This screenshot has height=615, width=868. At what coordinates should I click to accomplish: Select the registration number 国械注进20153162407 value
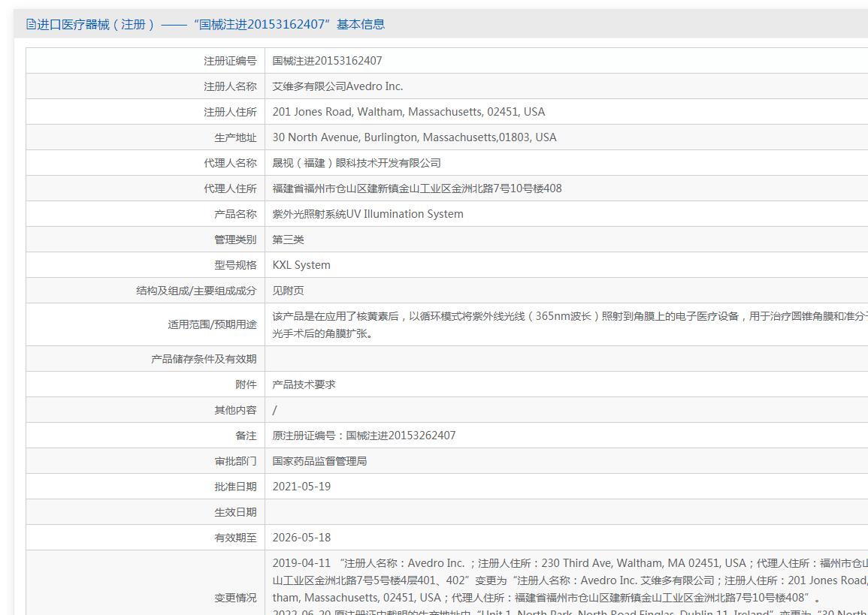(x=327, y=61)
